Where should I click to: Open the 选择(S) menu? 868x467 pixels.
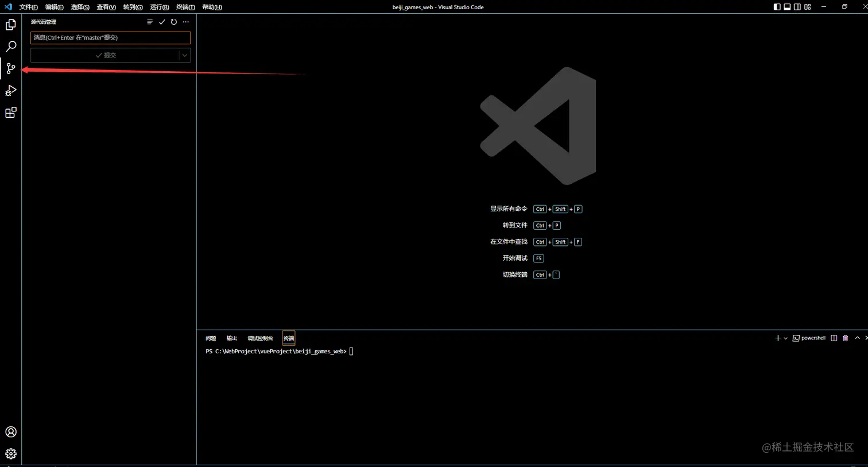coord(80,7)
